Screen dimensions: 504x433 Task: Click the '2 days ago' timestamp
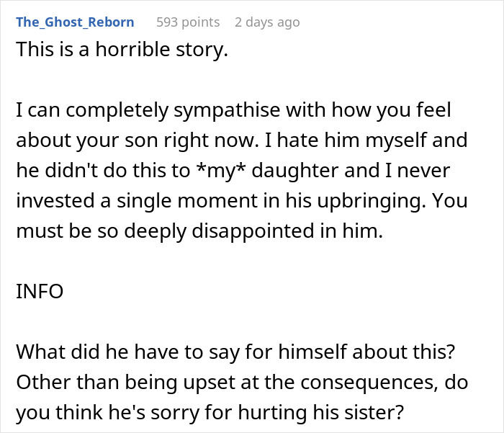tap(266, 22)
